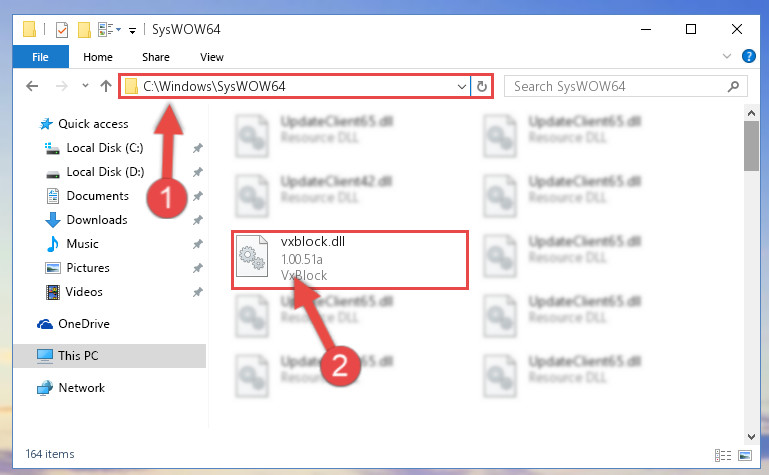Click the back navigation arrow
769x475 pixels.
pyautogui.click(x=32, y=86)
